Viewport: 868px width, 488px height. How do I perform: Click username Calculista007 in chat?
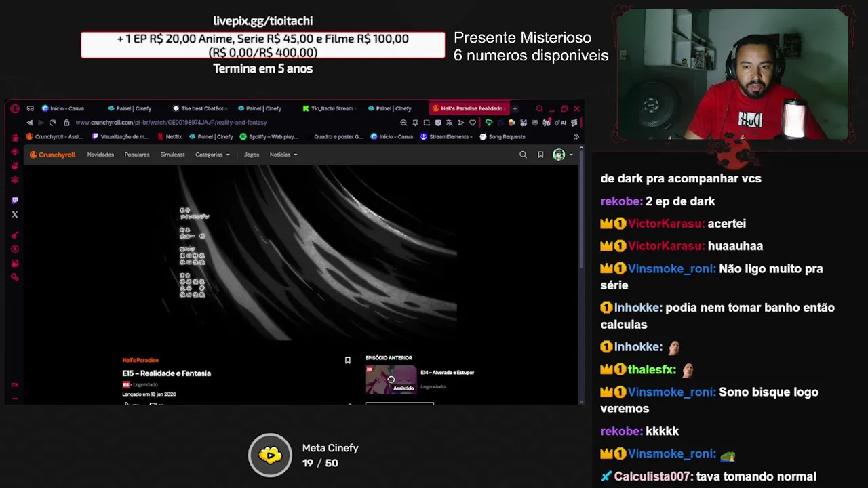(x=653, y=476)
